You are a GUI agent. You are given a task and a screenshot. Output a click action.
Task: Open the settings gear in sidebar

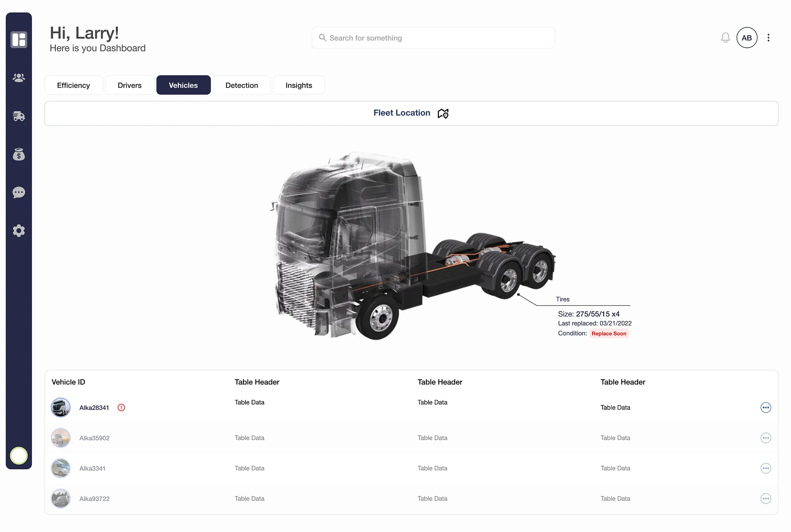point(19,231)
